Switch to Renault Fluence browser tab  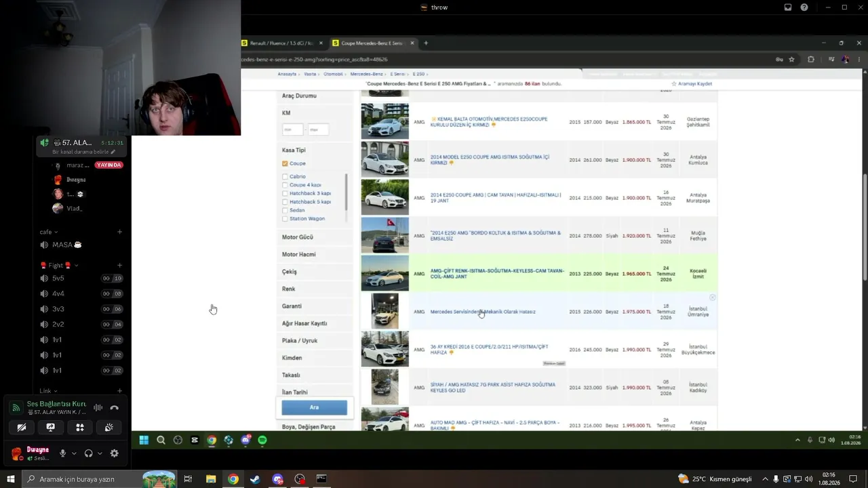281,43
